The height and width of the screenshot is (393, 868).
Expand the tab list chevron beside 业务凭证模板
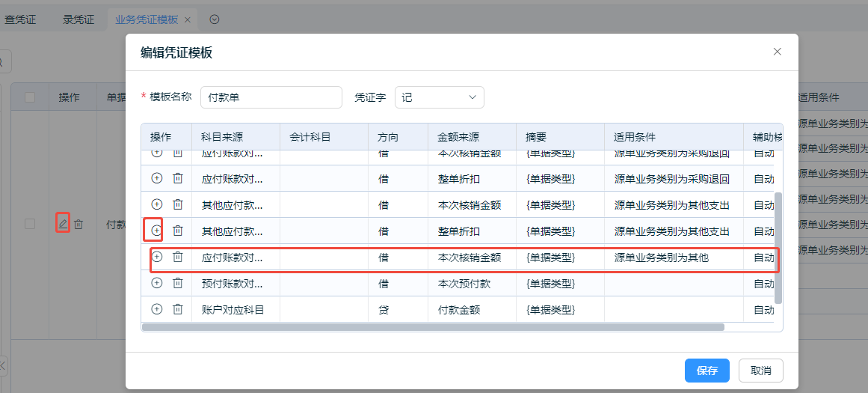coord(215,19)
